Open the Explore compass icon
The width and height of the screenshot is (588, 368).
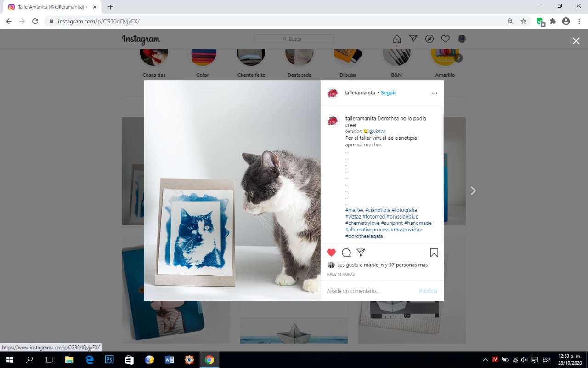(x=429, y=39)
